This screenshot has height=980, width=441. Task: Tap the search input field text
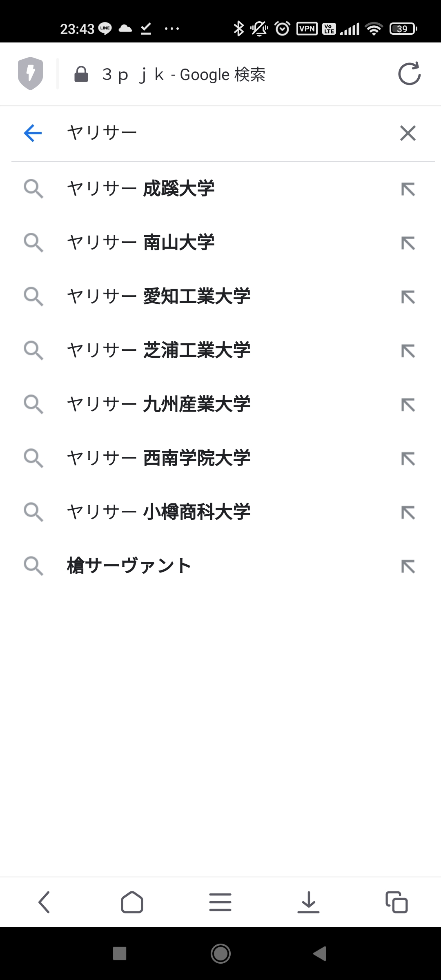coord(102,133)
